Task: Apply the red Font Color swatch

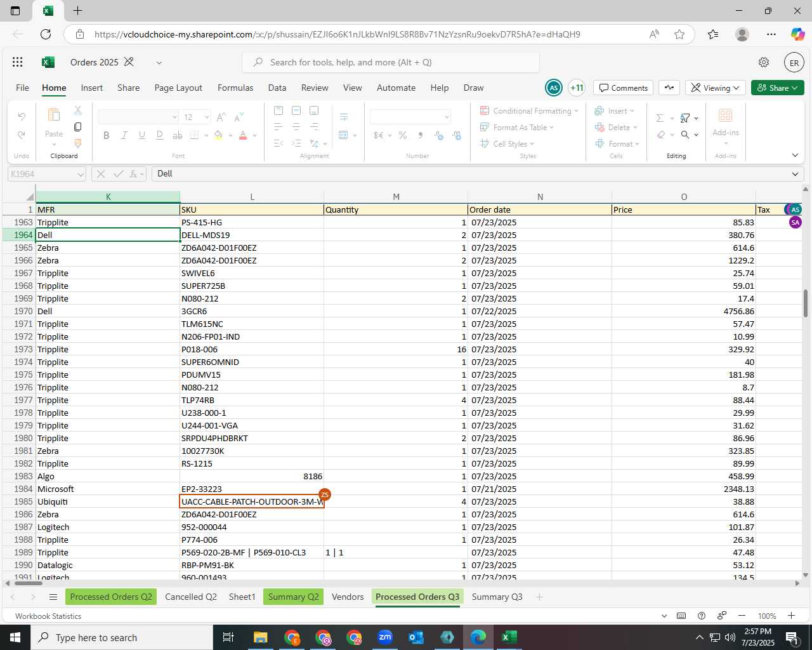Action: click(x=242, y=135)
